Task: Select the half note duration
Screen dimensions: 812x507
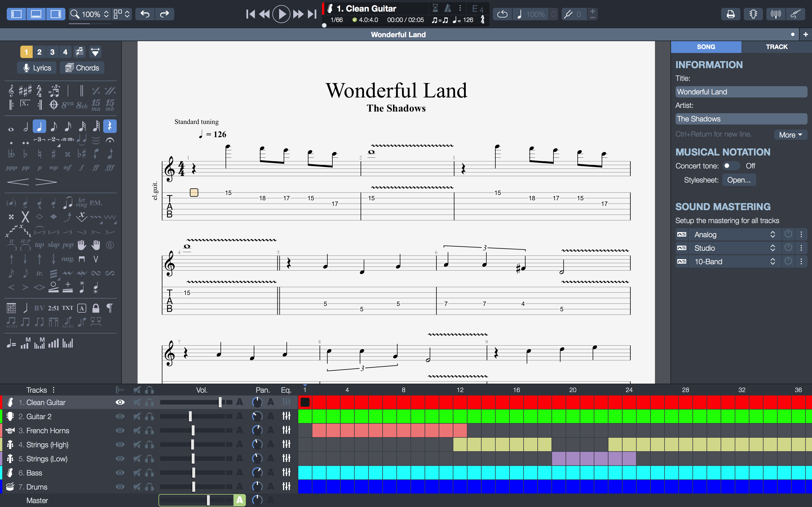Action: click(25, 127)
